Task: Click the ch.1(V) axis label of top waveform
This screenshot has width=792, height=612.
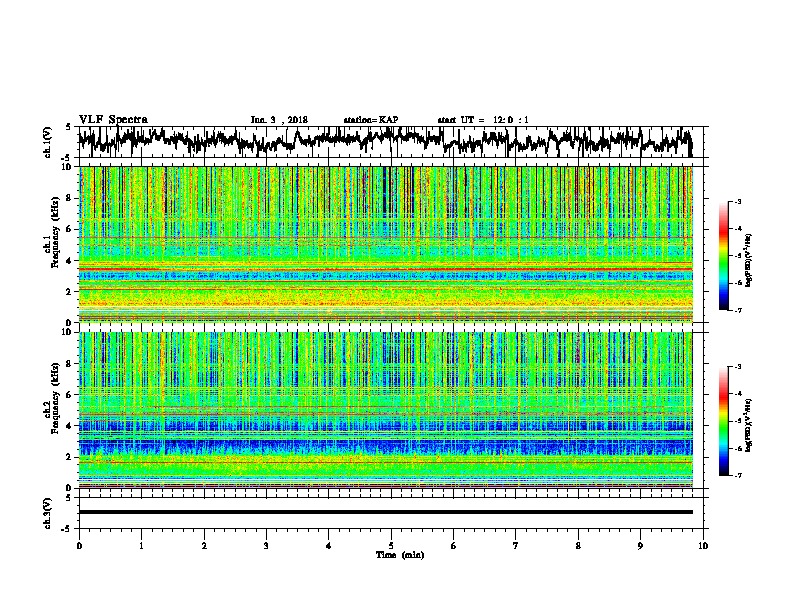Action: (48, 141)
